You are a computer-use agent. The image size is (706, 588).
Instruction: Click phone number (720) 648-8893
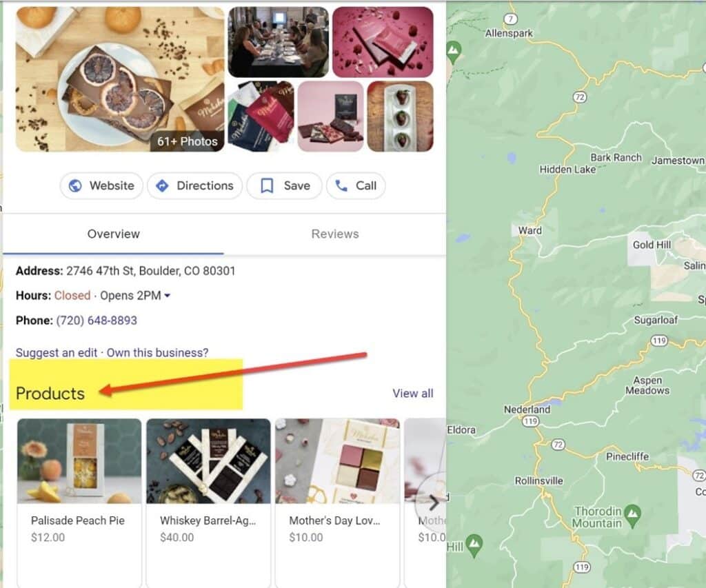tap(97, 320)
